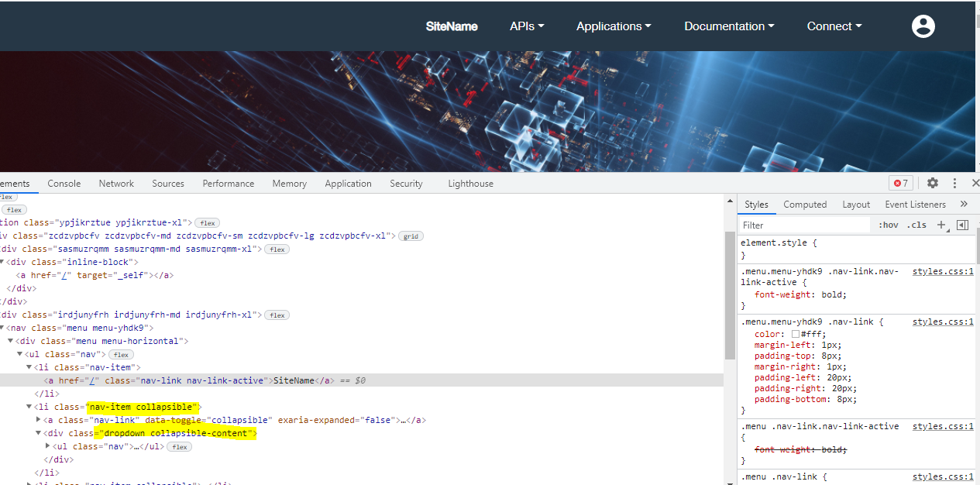The height and width of the screenshot is (485, 980).
Task: Focus the Styles Filter input field
Action: point(804,225)
